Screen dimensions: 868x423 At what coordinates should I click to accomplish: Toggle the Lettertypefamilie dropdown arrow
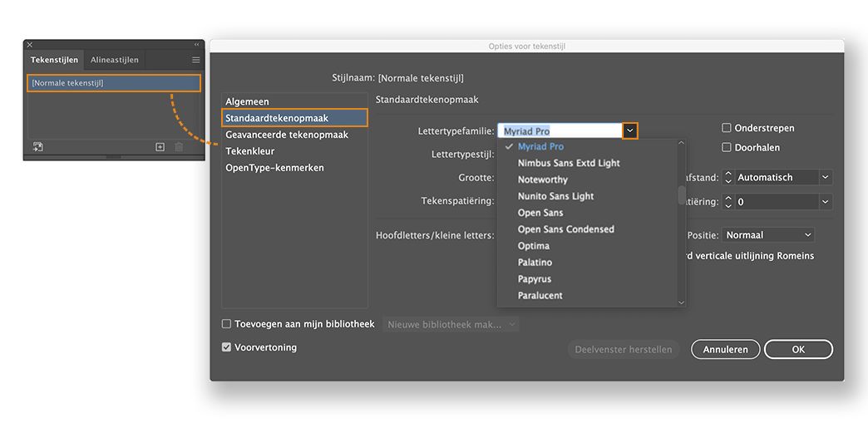(630, 131)
